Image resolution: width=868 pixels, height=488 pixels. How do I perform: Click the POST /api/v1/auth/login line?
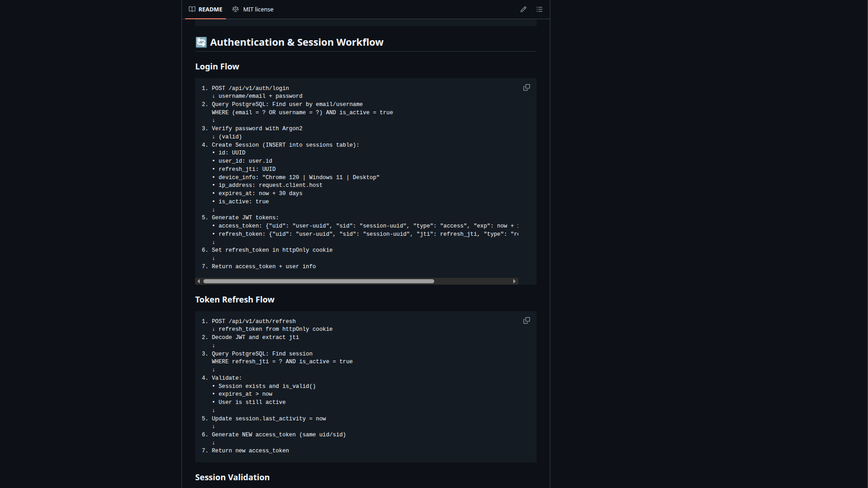point(250,88)
